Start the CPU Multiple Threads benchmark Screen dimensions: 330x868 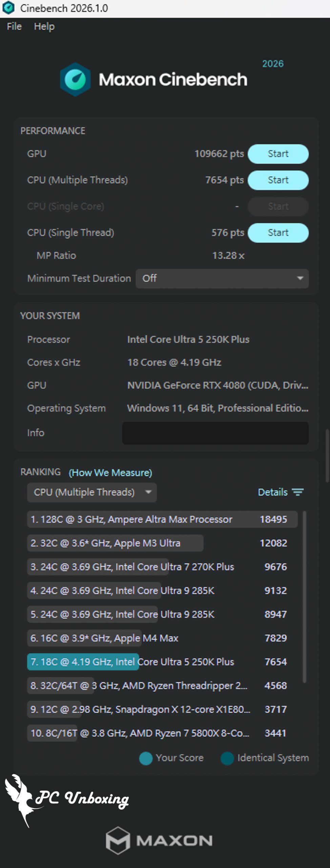(x=278, y=180)
